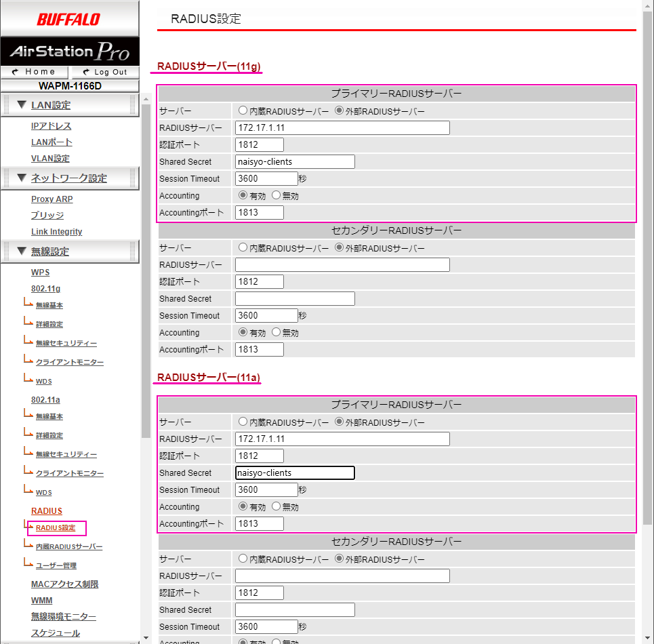Click 11g secondary RADIUSサーバー address field

[x=342, y=264]
